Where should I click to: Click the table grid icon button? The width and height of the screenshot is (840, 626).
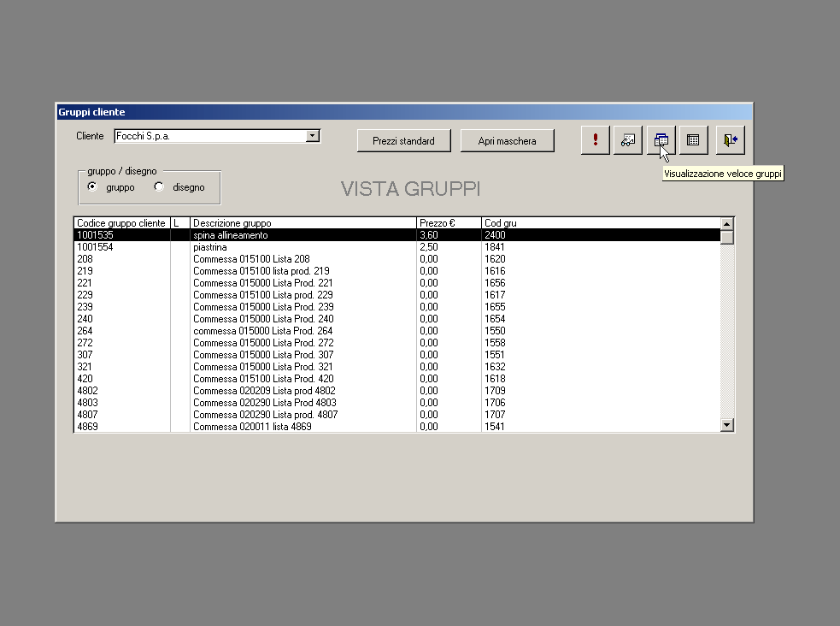(693, 140)
